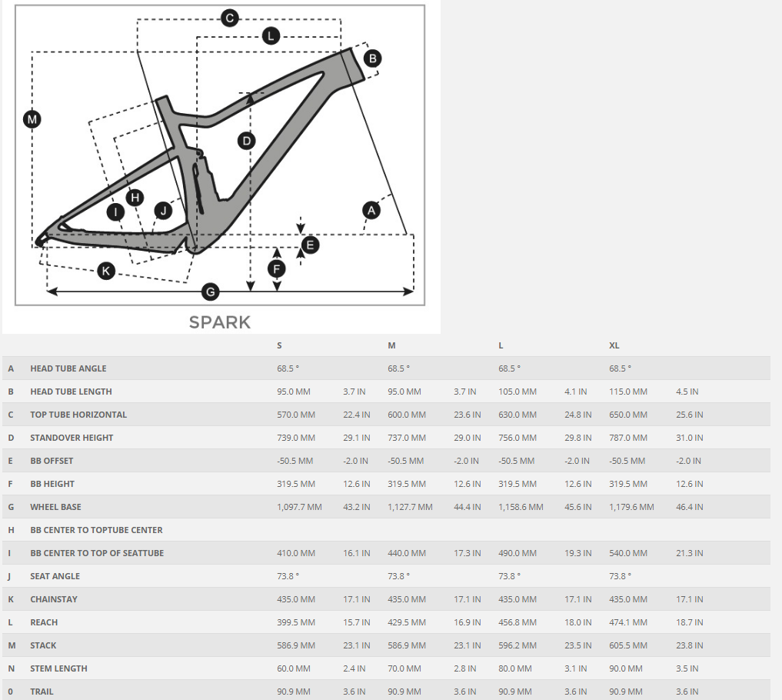
Task: Select the STEM LENGTH row label
Action: click(x=58, y=668)
